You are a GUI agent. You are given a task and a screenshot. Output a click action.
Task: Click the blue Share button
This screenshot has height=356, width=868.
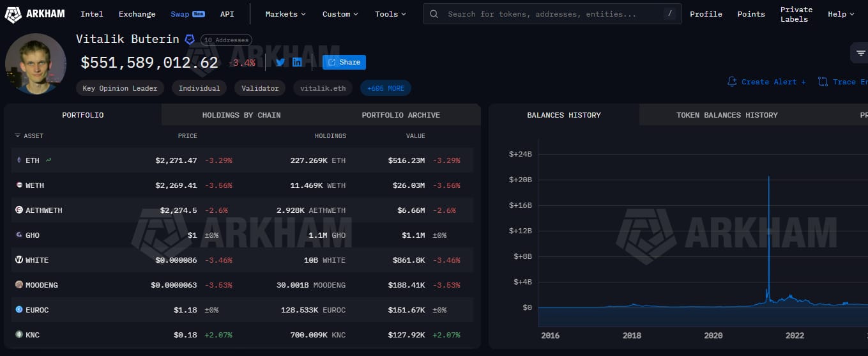point(344,62)
